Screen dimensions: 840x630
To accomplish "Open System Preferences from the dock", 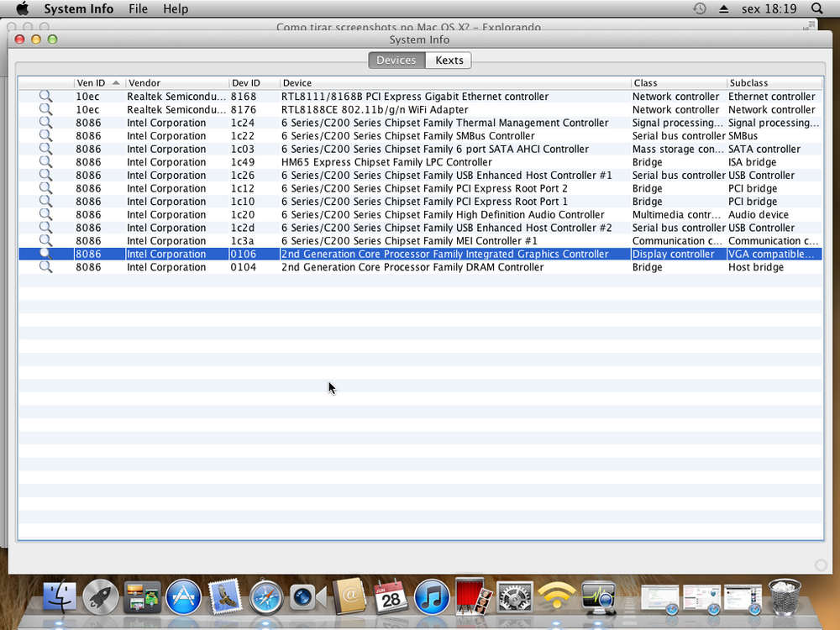I will [514, 597].
